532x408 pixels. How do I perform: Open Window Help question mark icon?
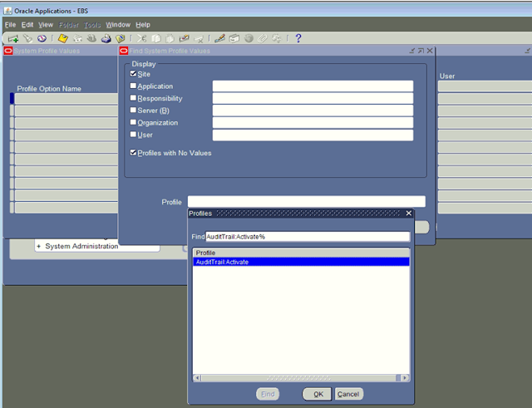[298, 38]
